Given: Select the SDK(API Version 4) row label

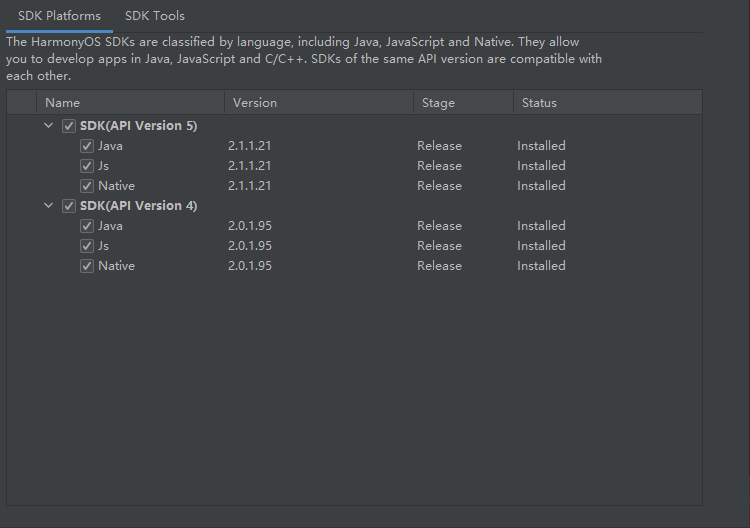Looking at the screenshot, I should [x=138, y=206].
